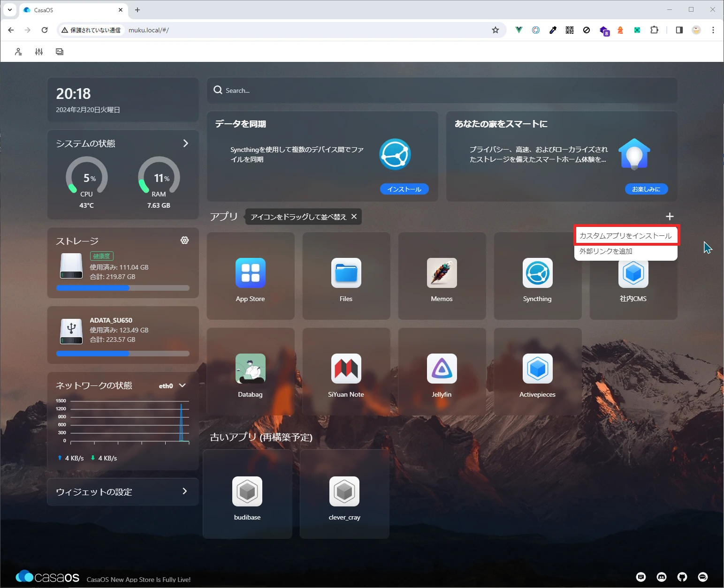Click the 健康度 health badge
724x588 pixels.
(102, 256)
